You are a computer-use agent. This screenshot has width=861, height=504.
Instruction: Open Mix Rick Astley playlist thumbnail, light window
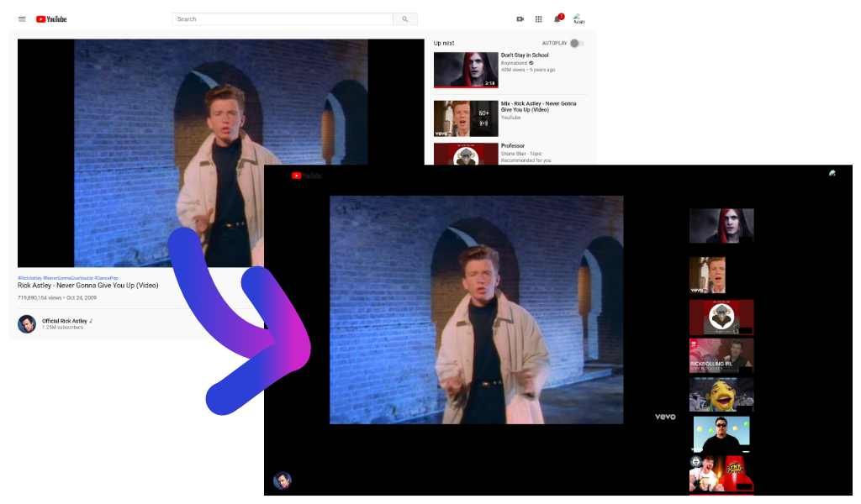[466, 118]
